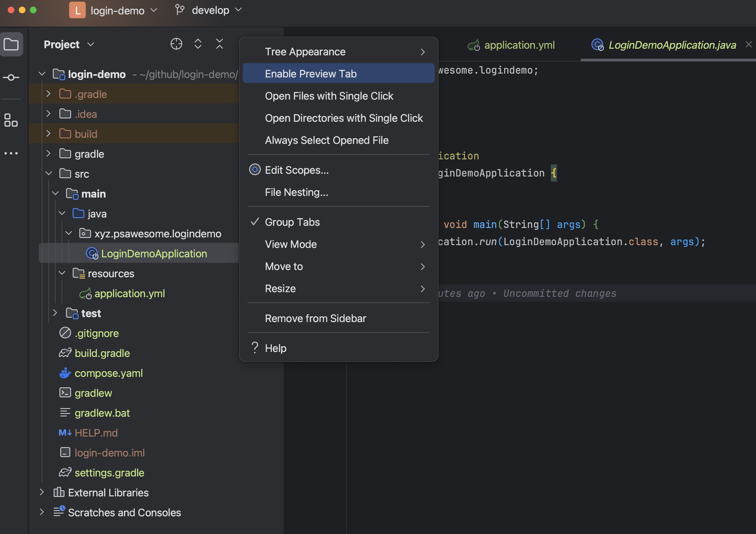Collapse the src folder tree node
Screen dimensions: 756x534
49,173
